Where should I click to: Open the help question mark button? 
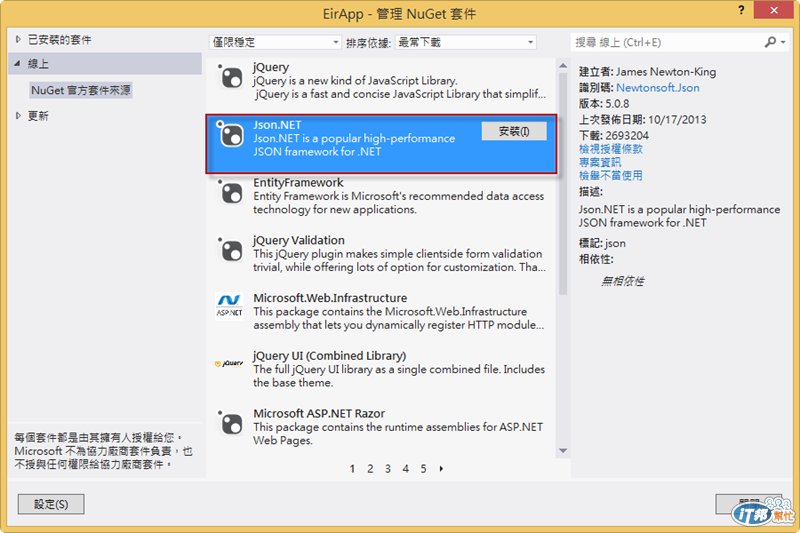[741, 10]
